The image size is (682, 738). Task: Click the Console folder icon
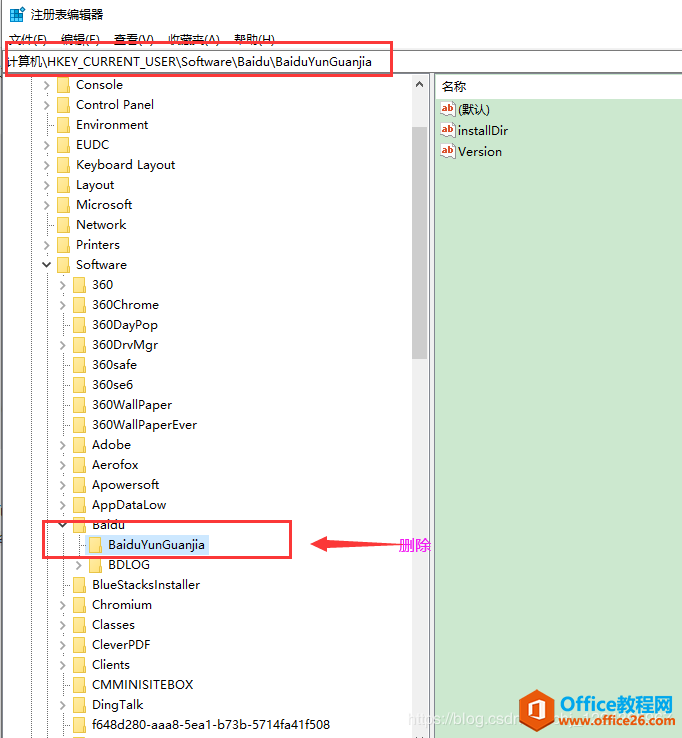(64, 85)
